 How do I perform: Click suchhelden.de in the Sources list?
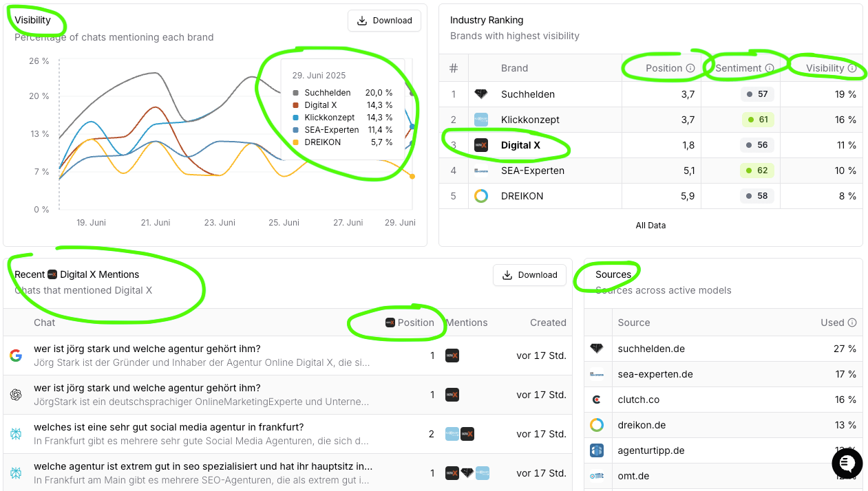coord(651,349)
